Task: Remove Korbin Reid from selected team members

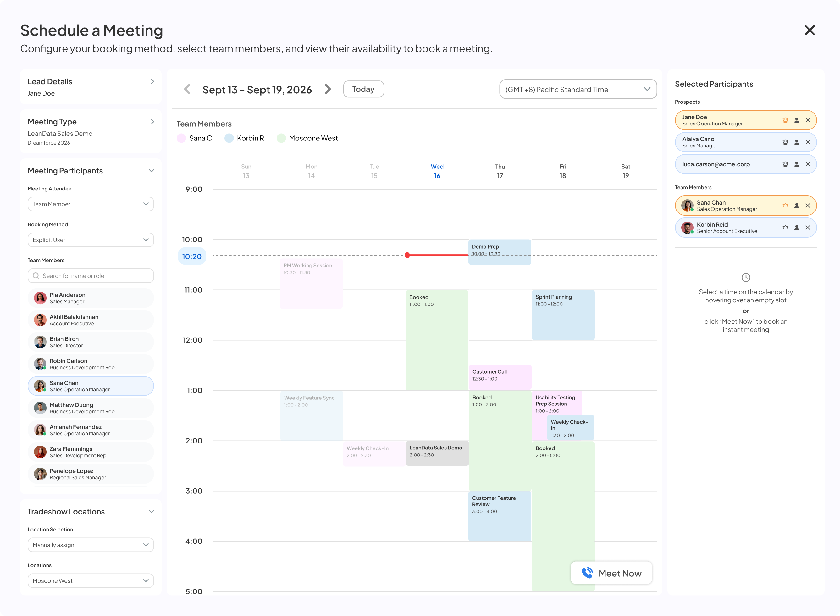Action: [x=808, y=228]
